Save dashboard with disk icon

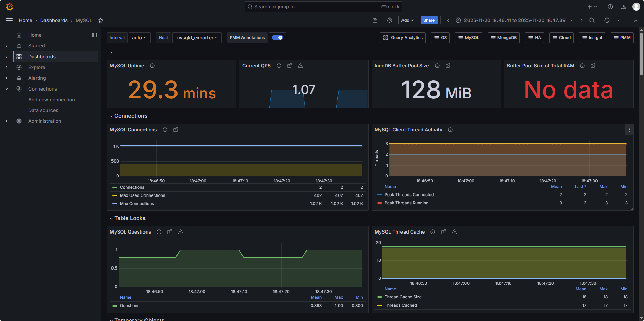(x=375, y=20)
